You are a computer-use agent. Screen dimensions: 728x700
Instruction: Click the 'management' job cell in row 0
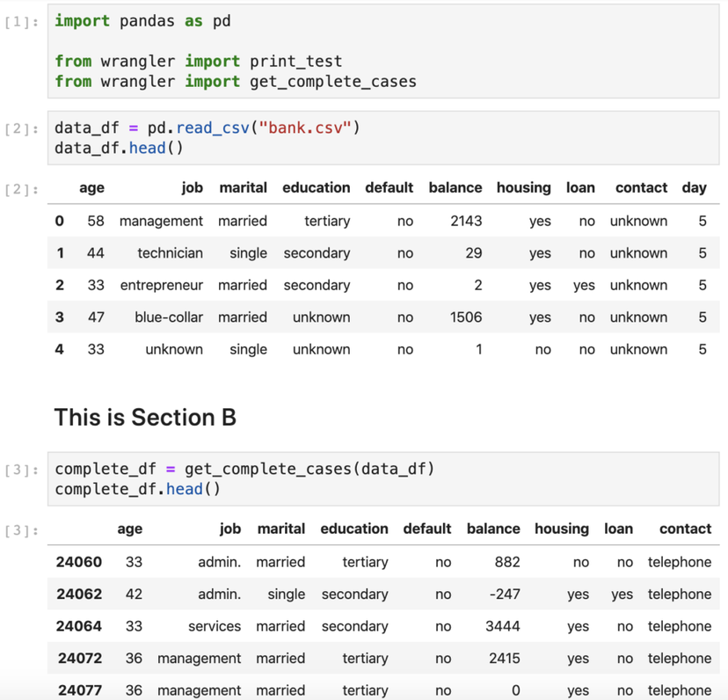[x=161, y=221]
